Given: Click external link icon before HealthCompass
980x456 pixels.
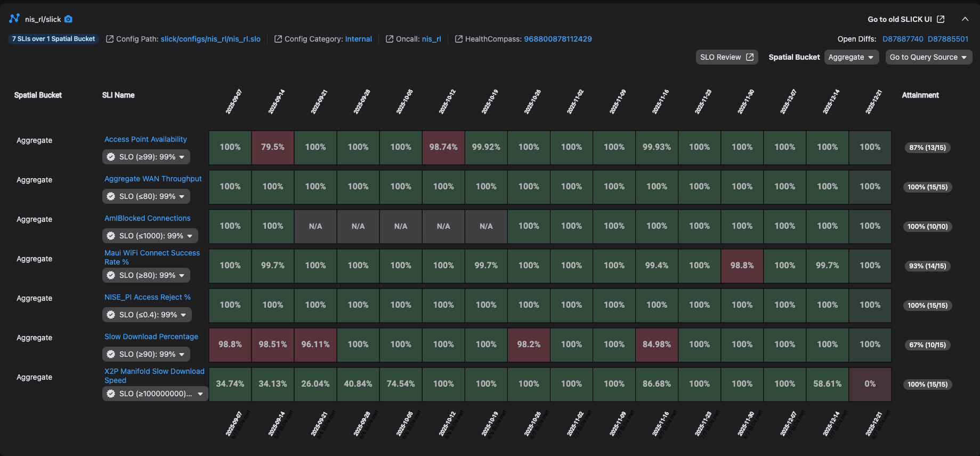Looking at the screenshot, I should (459, 39).
